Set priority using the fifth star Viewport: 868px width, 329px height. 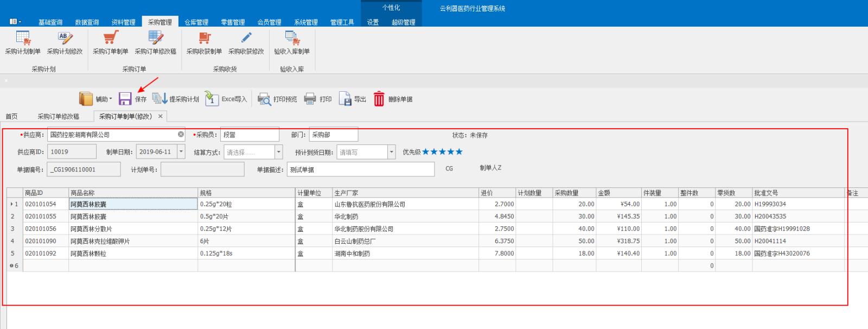click(x=459, y=151)
